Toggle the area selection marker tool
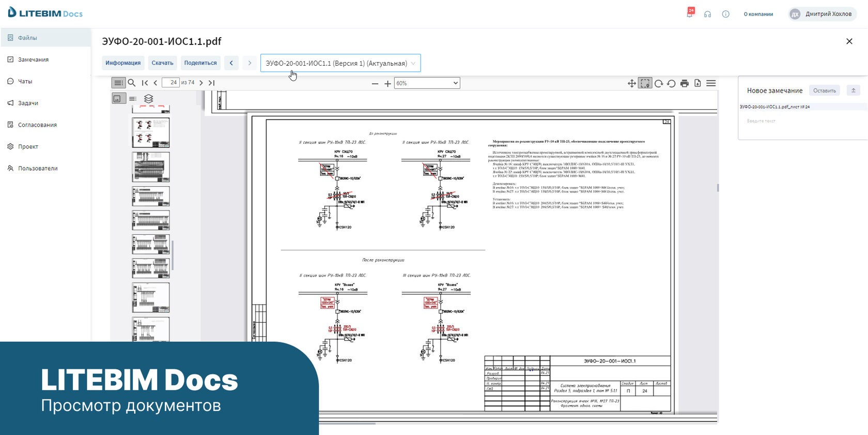 point(645,83)
